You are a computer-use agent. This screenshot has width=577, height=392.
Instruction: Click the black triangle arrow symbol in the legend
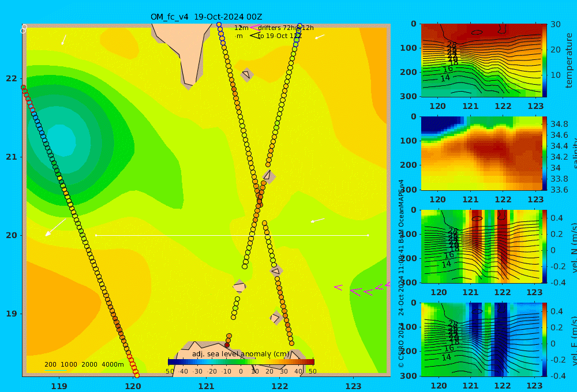click(x=255, y=36)
